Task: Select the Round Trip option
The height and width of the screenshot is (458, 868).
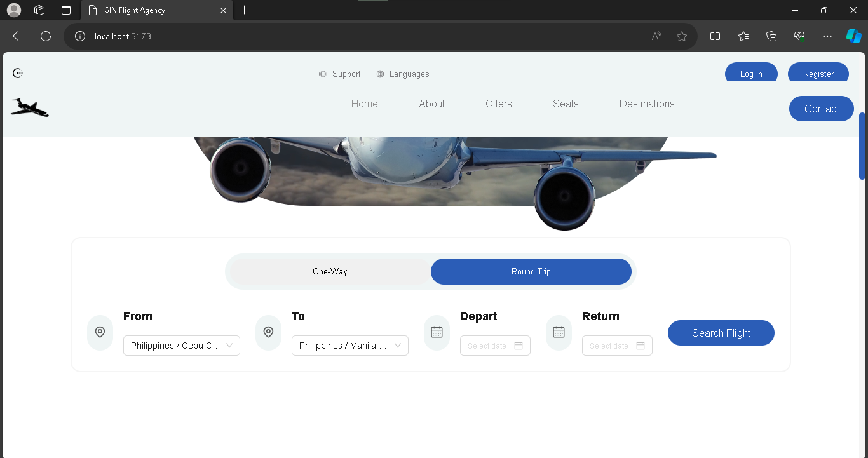Action: (531, 271)
